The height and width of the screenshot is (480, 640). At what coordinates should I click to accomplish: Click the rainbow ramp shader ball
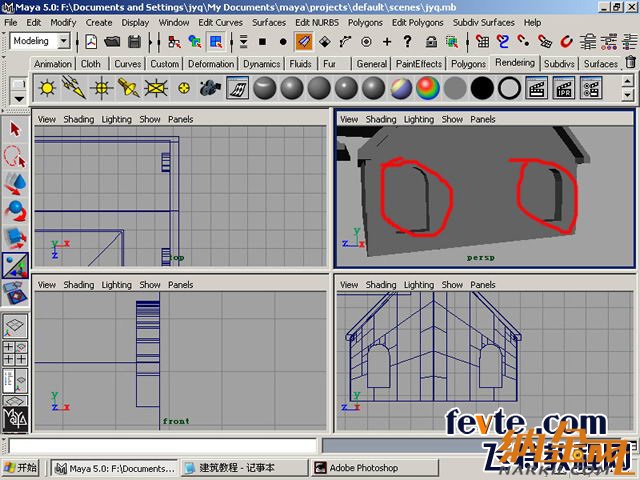point(428,88)
